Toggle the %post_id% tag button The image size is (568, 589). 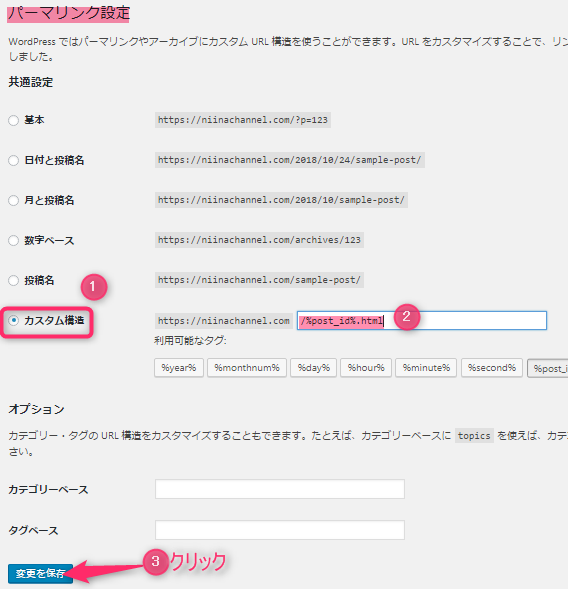(548, 369)
